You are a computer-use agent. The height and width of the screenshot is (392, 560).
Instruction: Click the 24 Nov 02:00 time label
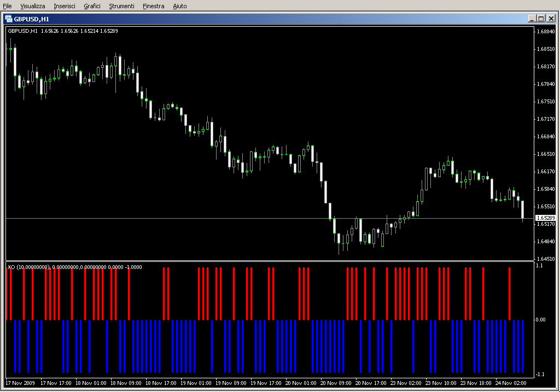coord(511,383)
